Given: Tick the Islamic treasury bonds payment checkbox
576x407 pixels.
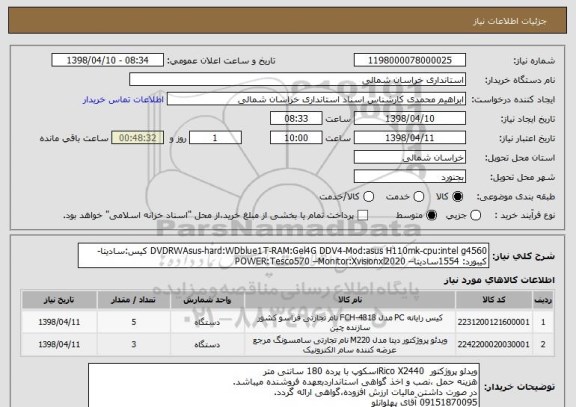Looking at the screenshot, I should pos(363,215).
